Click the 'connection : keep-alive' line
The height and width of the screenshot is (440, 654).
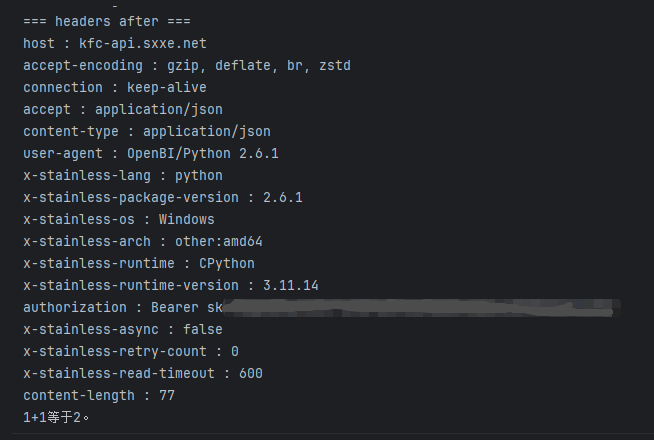(115, 88)
